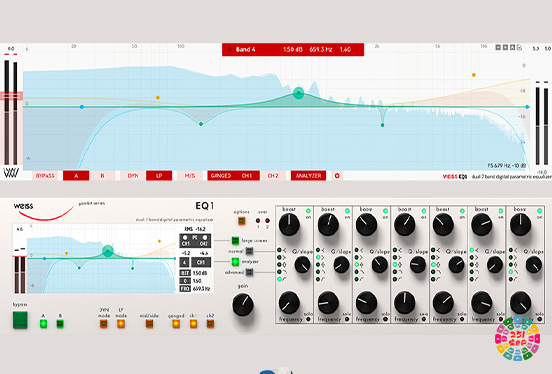Select preset B in the large screen bar

tap(102, 175)
